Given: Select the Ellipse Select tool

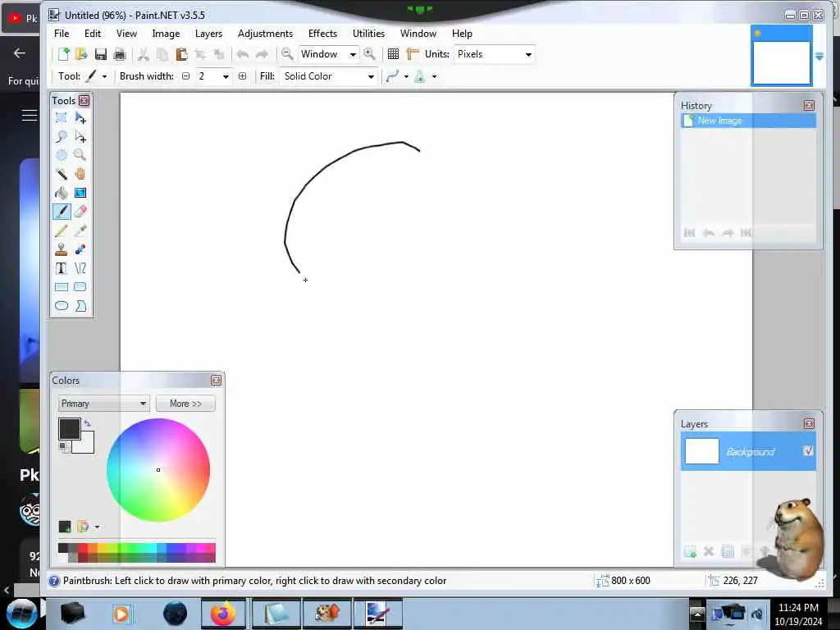Looking at the screenshot, I should 61,155.
